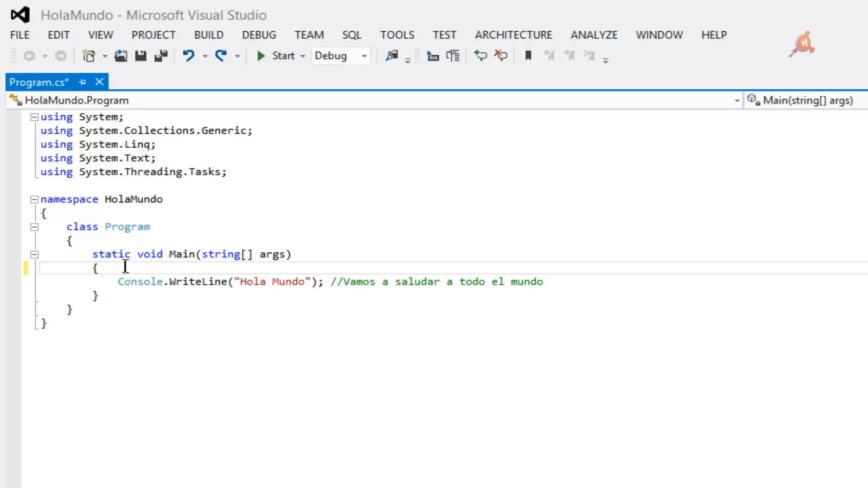Undo the last edit
The image size is (868, 488).
[x=189, y=56]
